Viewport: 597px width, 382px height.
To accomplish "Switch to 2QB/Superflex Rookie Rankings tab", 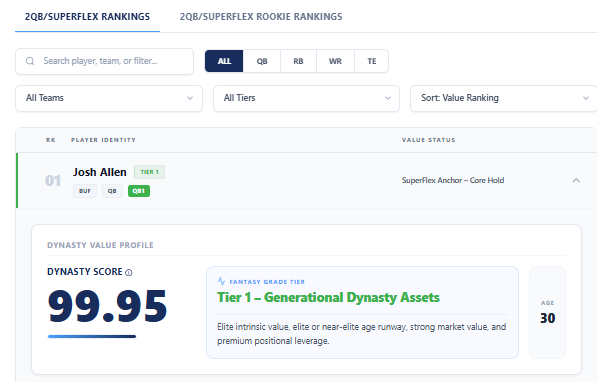I will tap(261, 17).
